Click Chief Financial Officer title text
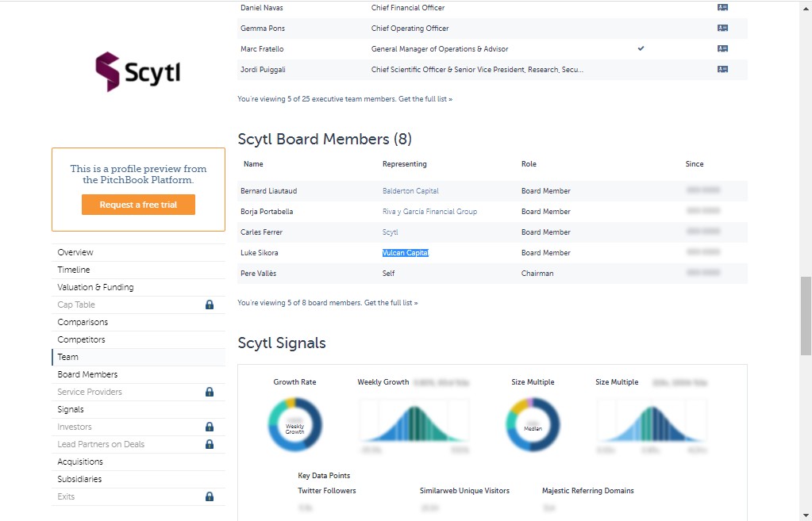The height and width of the screenshot is (521, 812). (x=407, y=8)
